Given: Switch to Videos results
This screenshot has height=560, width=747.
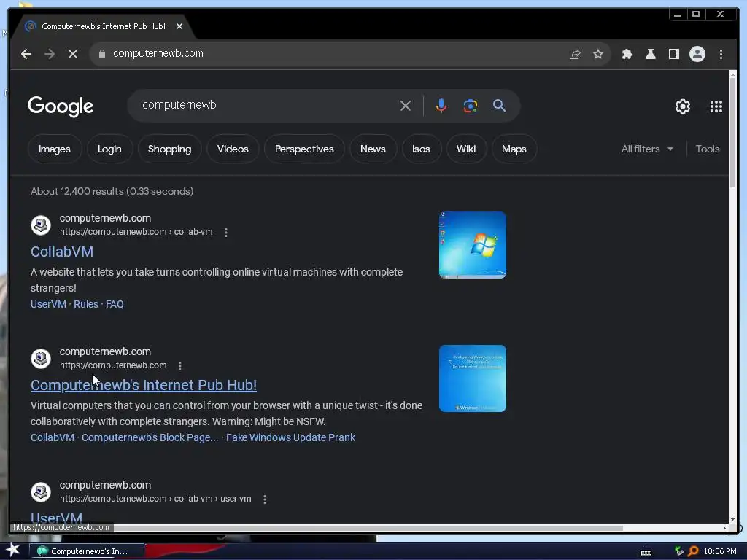Looking at the screenshot, I should (x=233, y=149).
